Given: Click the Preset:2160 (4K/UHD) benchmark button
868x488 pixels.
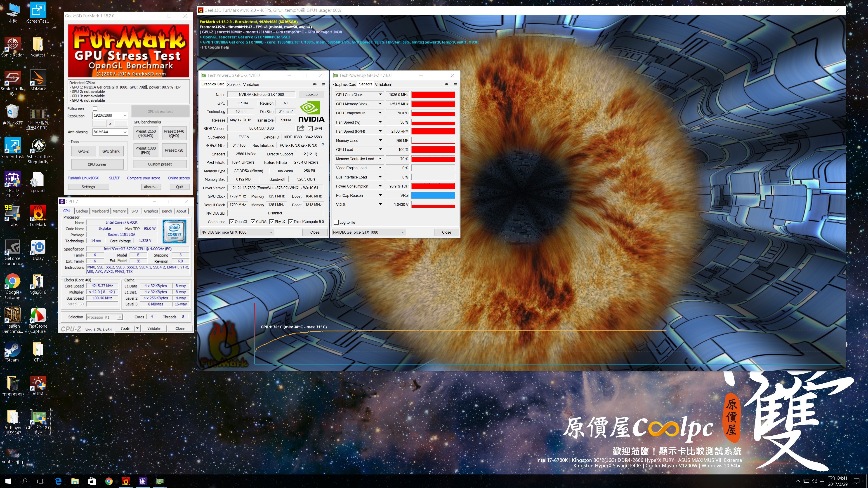Looking at the screenshot, I should tap(146, 133).
